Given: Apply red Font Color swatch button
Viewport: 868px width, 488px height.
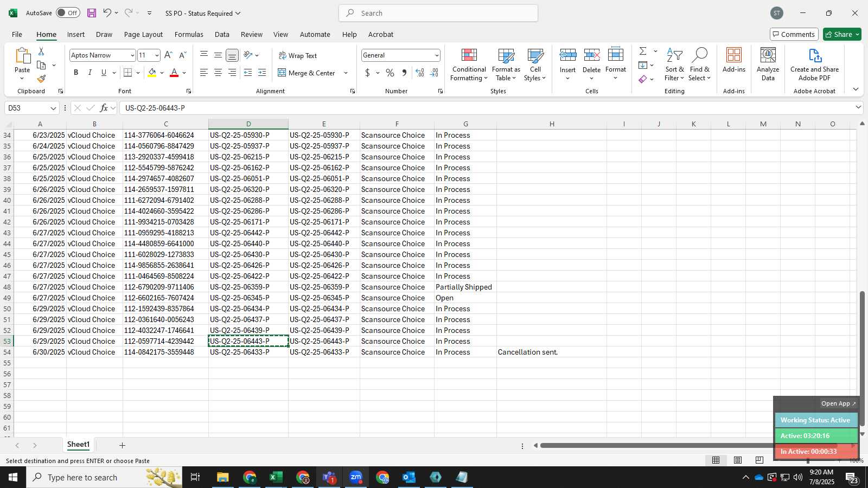Looking at the screenshot, I should 174,73.
